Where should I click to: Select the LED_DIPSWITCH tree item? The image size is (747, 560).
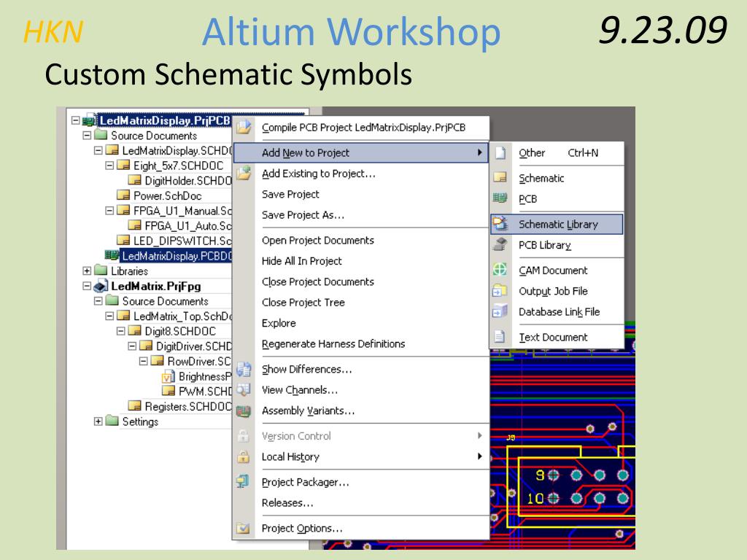tap(182, 241)
